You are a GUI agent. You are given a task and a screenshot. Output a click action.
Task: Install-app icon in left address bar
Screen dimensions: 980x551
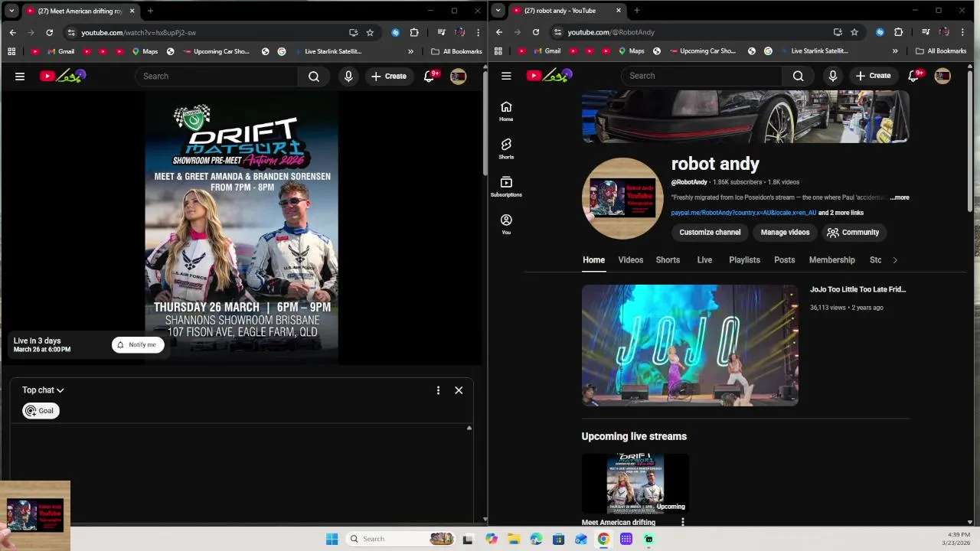point(353,32)
